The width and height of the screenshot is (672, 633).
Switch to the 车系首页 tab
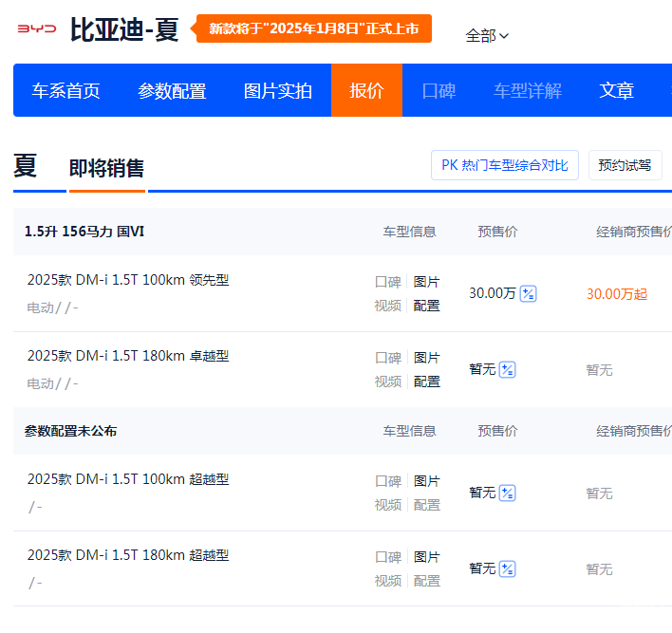65,91
